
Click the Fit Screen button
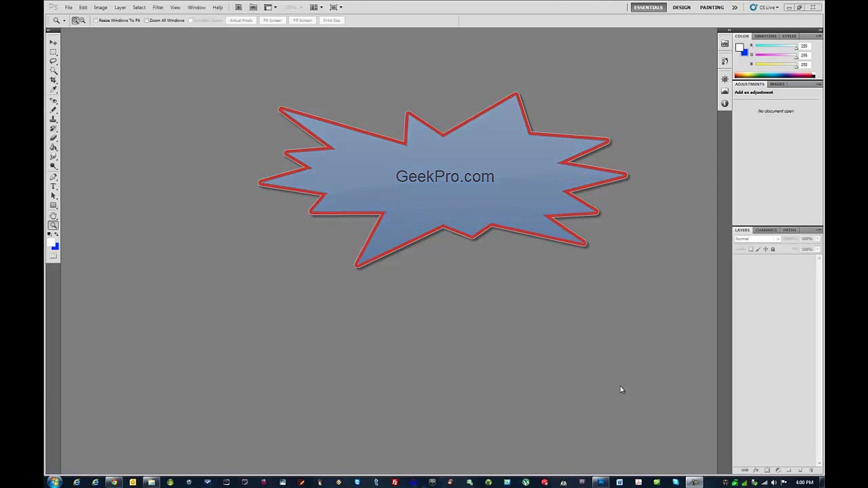coord(272,20)
